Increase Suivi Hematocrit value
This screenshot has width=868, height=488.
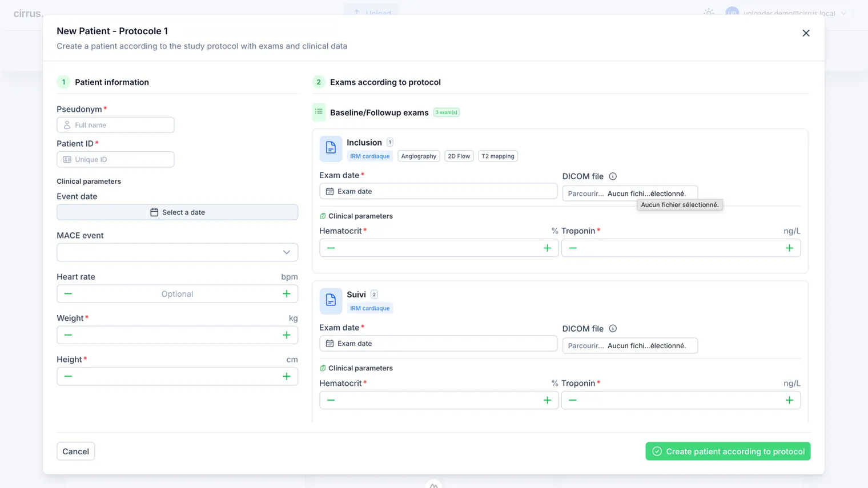547,400
